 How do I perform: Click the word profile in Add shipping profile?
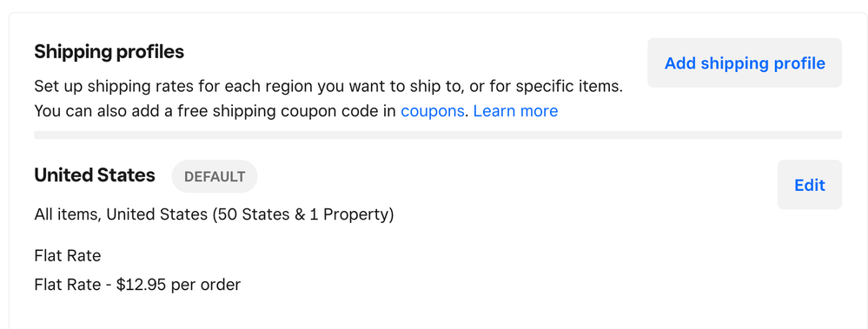(796, 63)
